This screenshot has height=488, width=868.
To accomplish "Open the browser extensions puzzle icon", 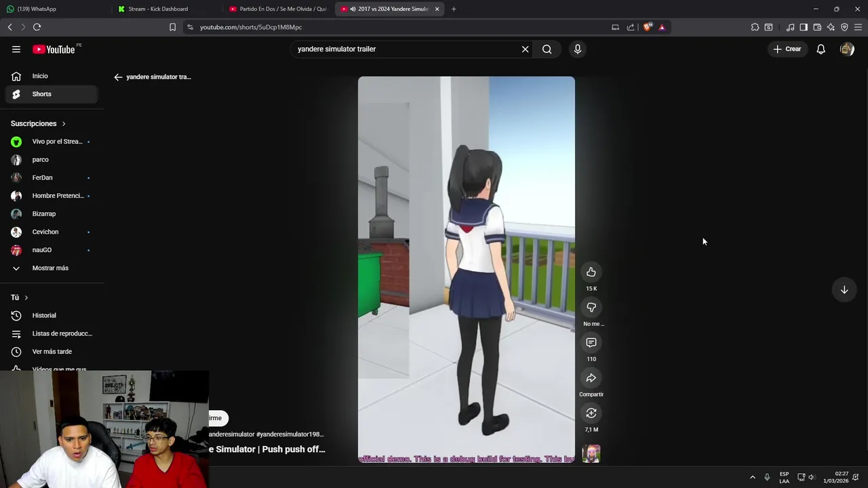I will point(755,27).
